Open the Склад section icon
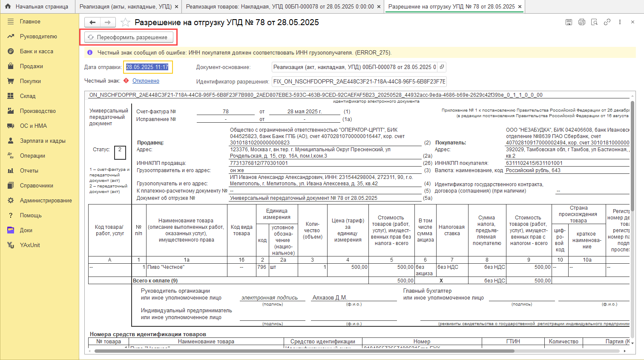Viewport: 644px width, 360px height. pos(11,96)
